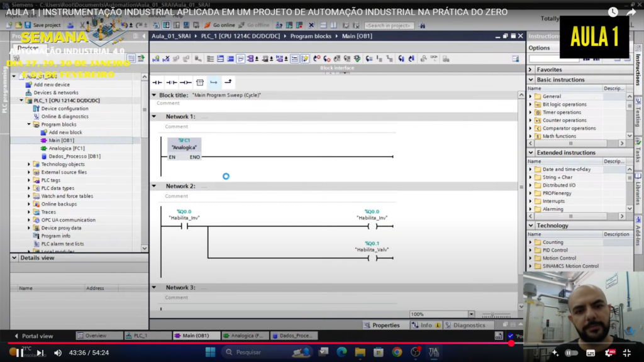This screenshot has width=644, height=362.
Task: Click the YouTube share arrow
Action: 631,13
